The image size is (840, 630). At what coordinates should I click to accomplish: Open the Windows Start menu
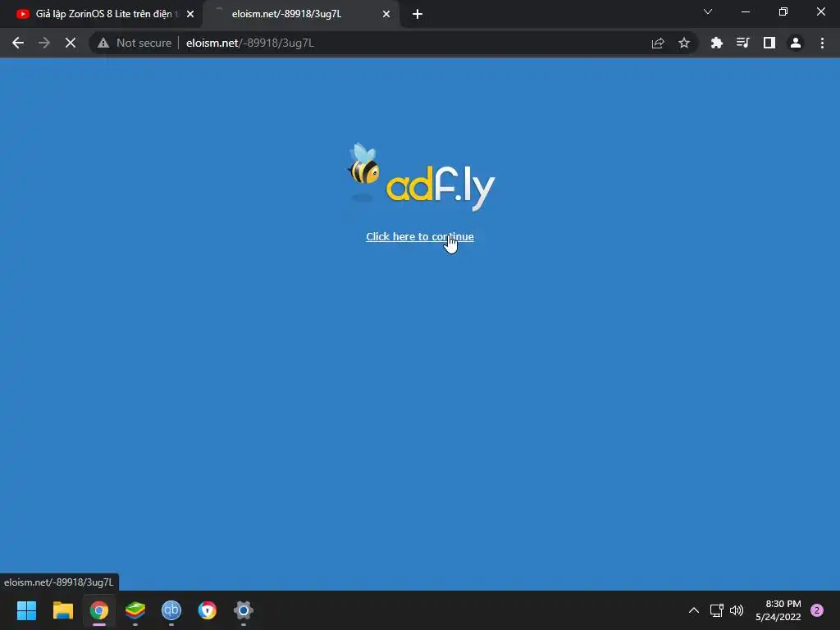[26, 610]
